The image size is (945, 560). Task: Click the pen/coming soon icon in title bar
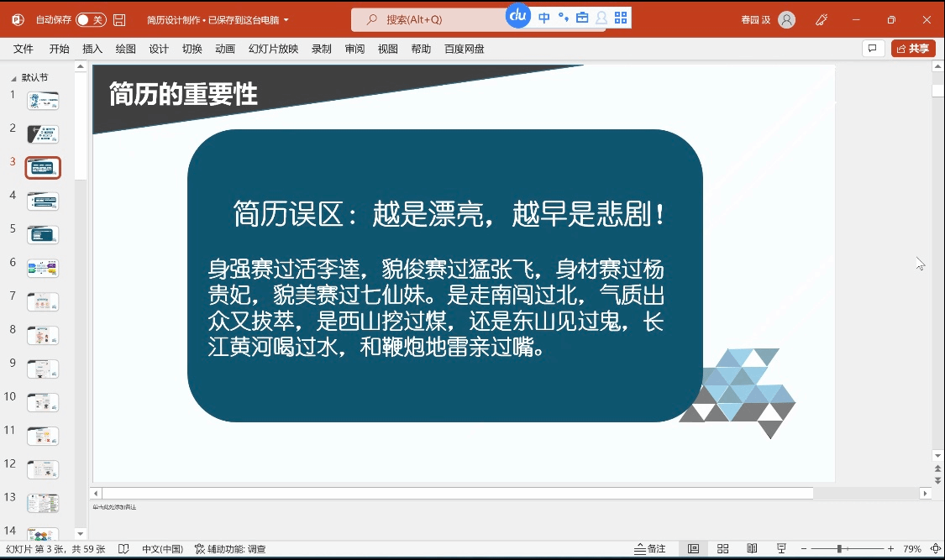[822, 19]
